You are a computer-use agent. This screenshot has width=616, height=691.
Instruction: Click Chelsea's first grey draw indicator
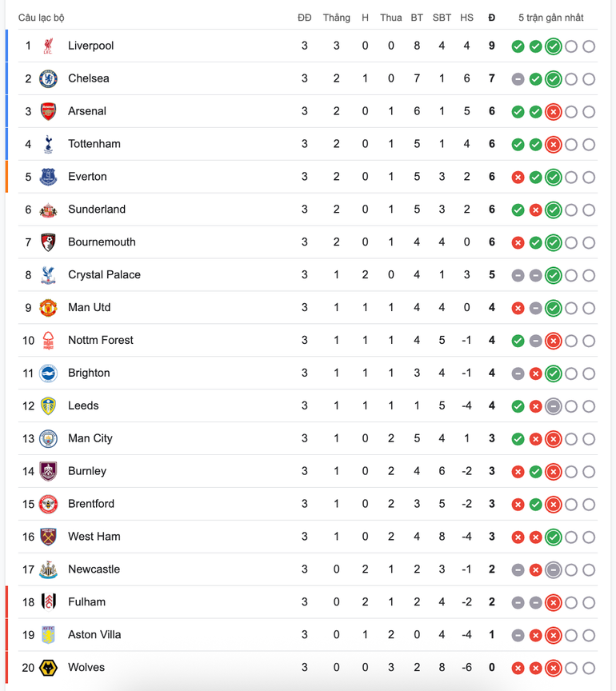click(518, 79)
